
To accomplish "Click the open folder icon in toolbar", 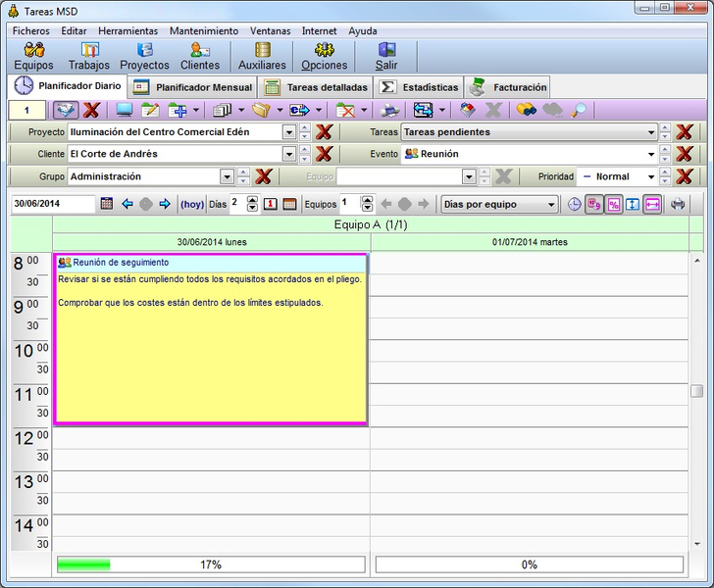I will pyautogui.click(x=261, y=110).
